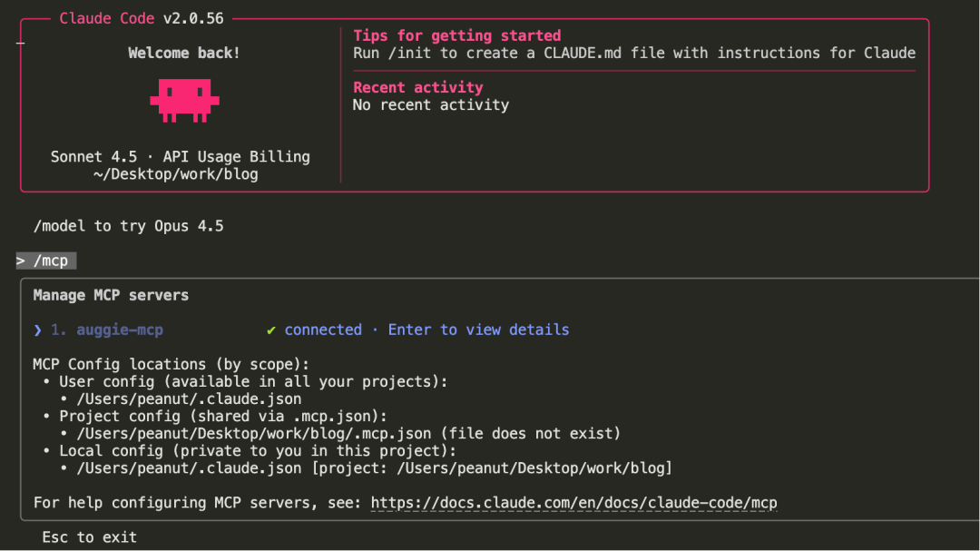Click the 'Esc to exit' hint
Screen dimensions: 980x551
(89, 537)
